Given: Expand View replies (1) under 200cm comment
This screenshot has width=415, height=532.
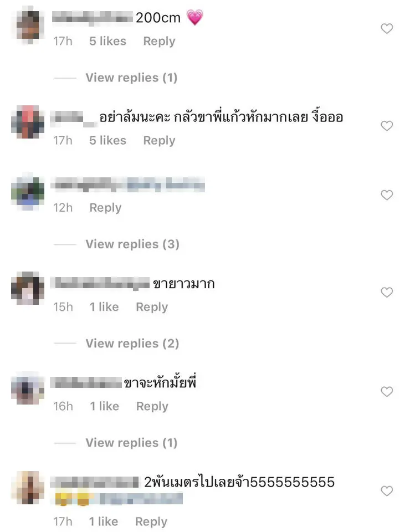Looking at the screenshot, I should [131, 78].
